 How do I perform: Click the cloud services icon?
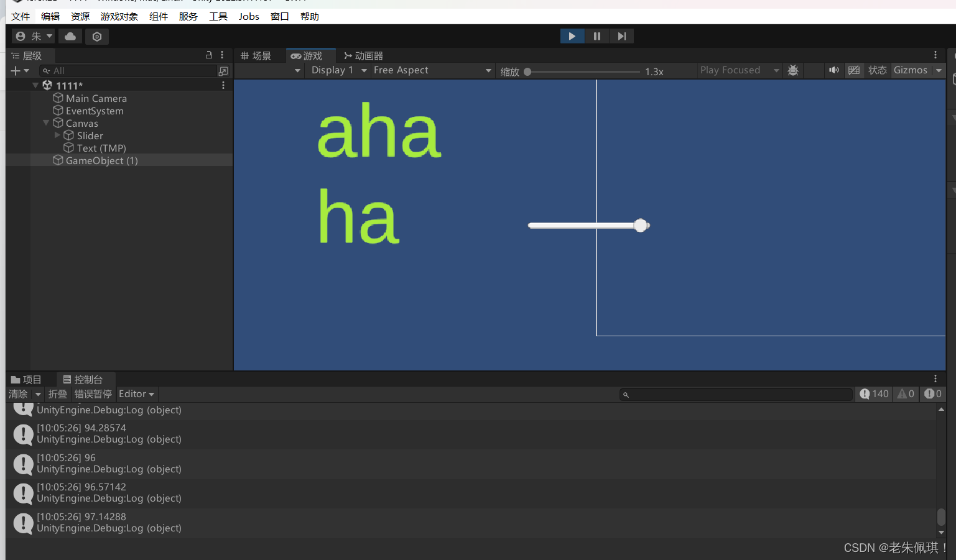pos(70,36)
